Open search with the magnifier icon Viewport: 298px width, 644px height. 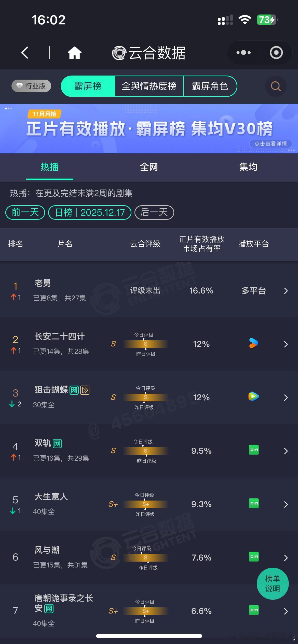click(276, 86)
